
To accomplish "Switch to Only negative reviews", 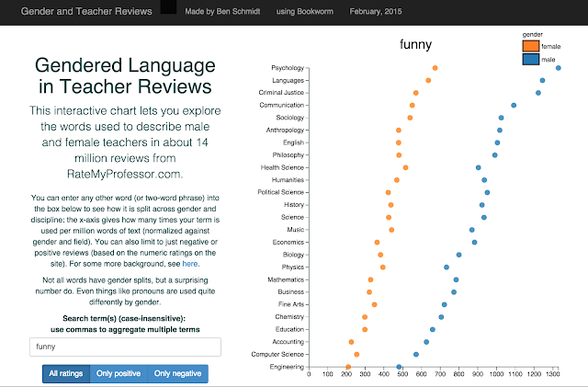I will [x=177, y=373].
